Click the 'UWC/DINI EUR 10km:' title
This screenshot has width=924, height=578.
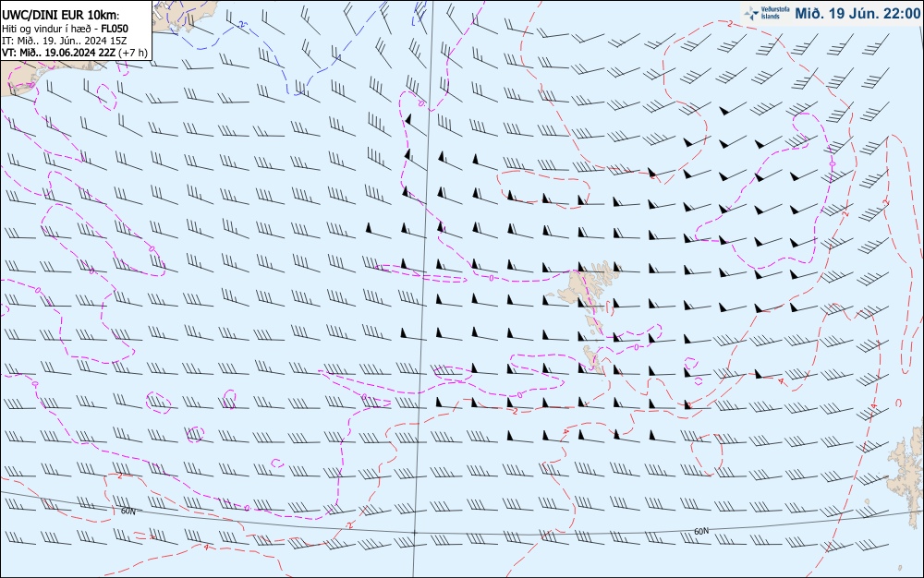tap(61, 16)
